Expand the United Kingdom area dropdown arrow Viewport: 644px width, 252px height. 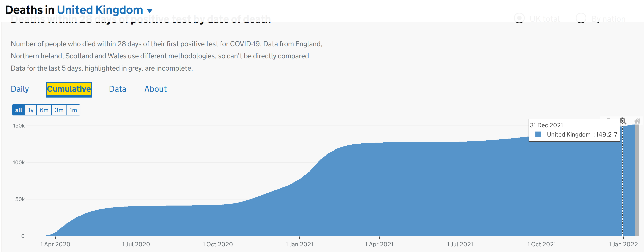pyautogui.click(x=150, y=11)
